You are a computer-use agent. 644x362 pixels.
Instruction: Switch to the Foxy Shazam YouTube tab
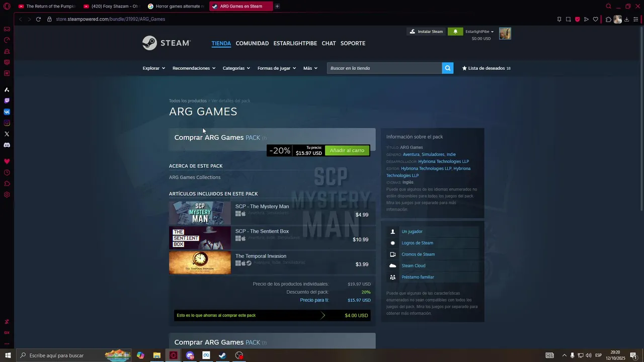pos(112,6)
